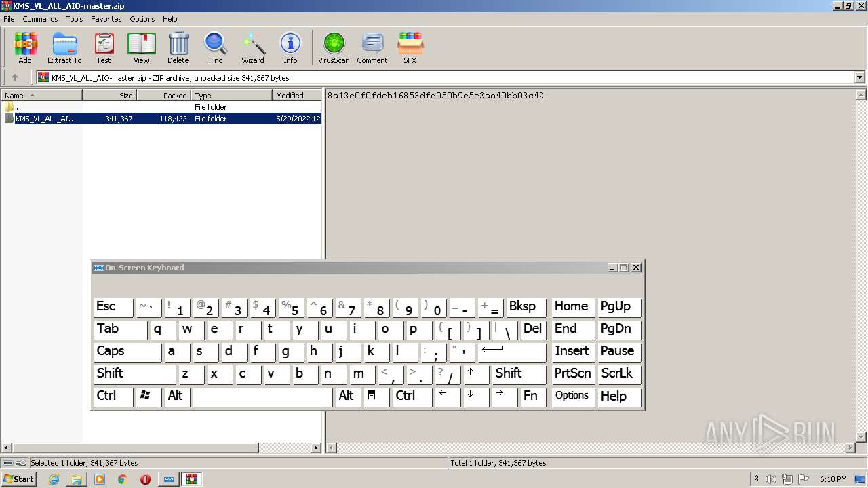Select the parent '..' folder row

161,107
